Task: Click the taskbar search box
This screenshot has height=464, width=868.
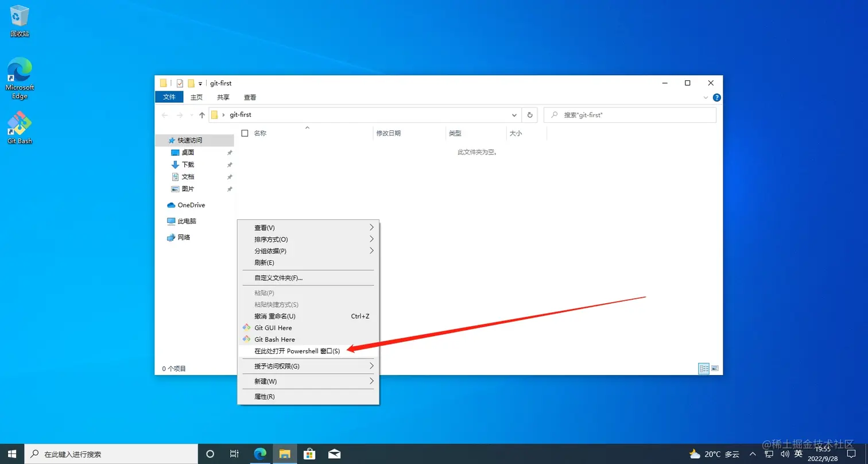Action: click(111, 454)
